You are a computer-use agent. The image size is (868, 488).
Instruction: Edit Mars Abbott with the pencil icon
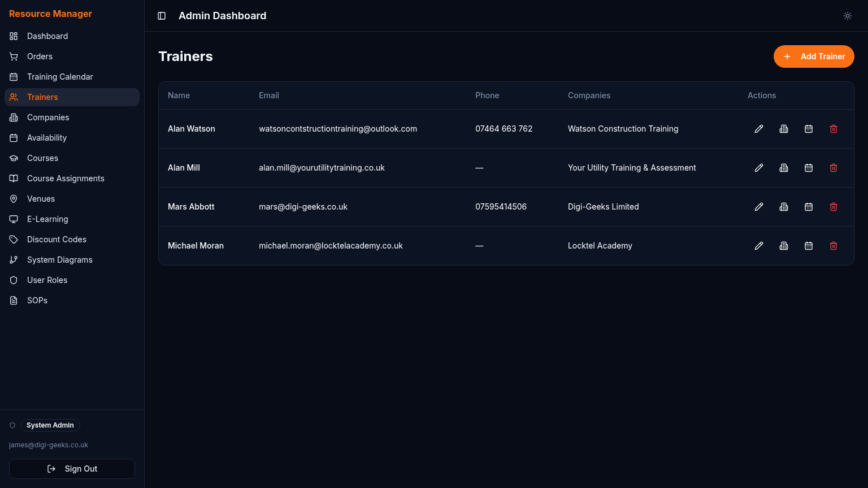[x=759, y=207]
